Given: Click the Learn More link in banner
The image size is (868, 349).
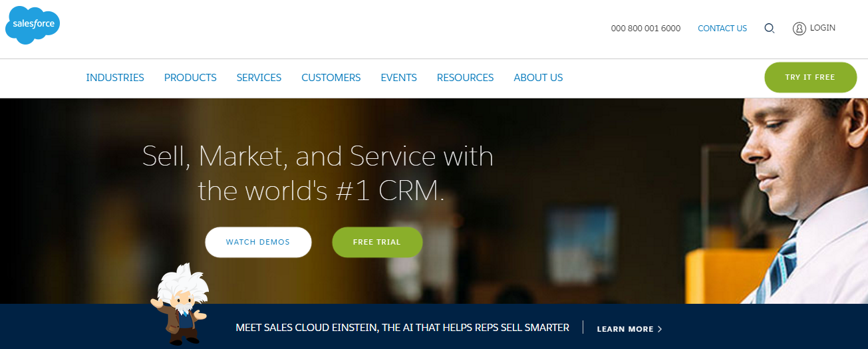Looking at the screenshot, I should tap(629, 329).
